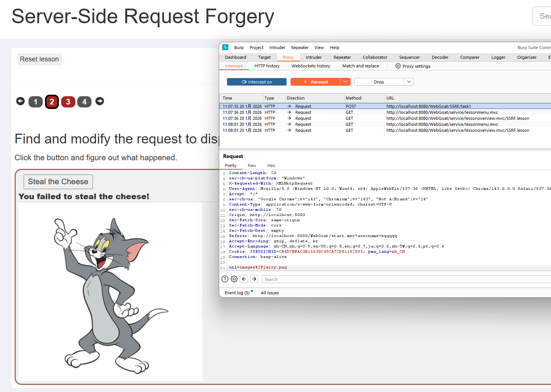
Task: Open Proxy settings gear icon
Action: coord(398,66)
